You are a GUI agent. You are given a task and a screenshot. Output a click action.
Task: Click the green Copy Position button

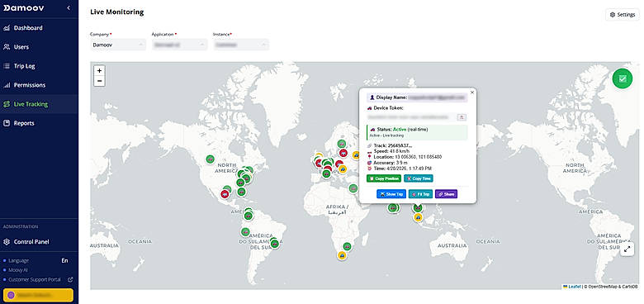(x=384, y=178)
